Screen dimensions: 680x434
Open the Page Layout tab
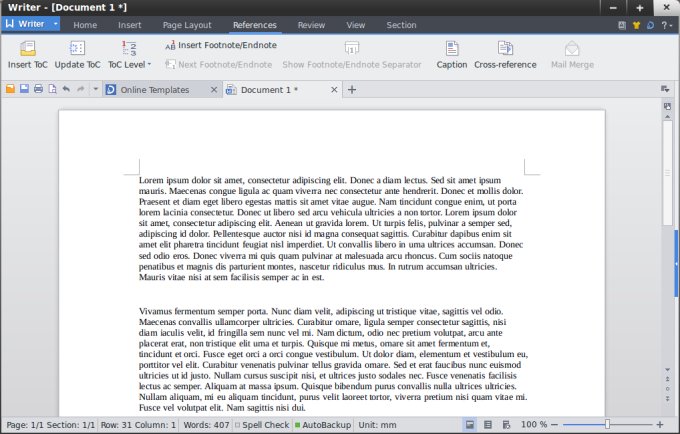click(x=187, y=25)
